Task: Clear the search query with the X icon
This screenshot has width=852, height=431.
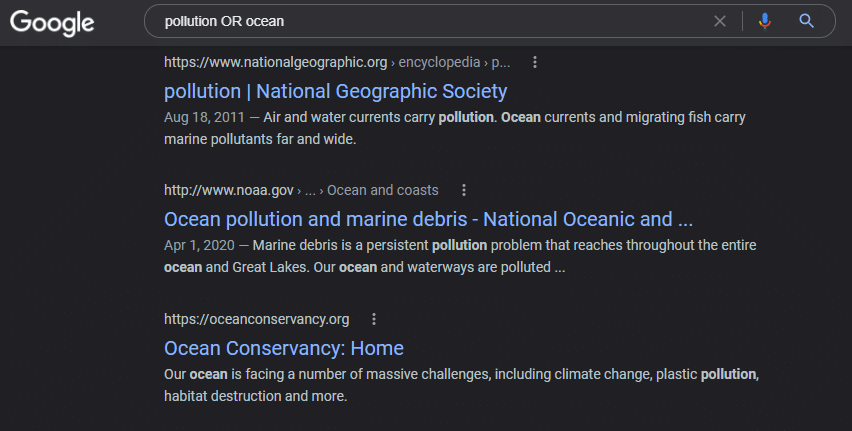Action: click(719, 21)
